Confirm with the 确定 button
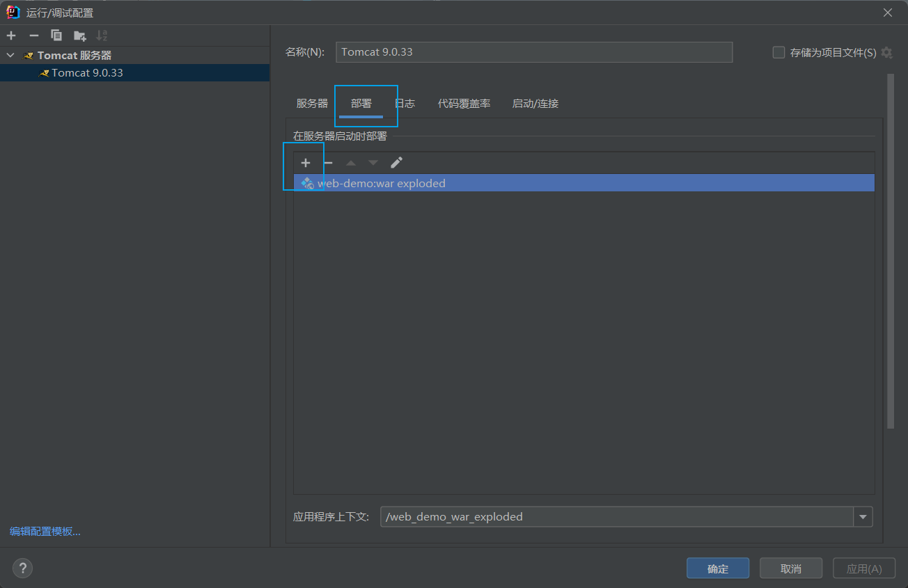 pyautogui.click(x=718, y=569)
